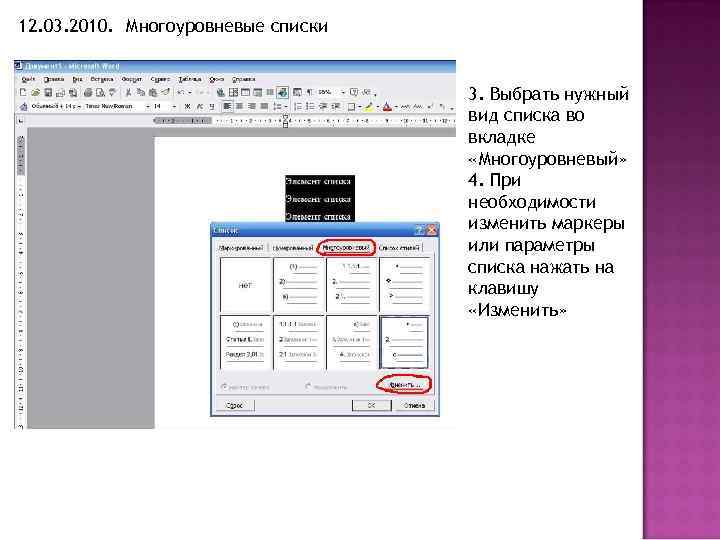This screenshot has height=540, width=720.
Task: Click the OK button in Список dialog
Action: [x=371, y=405]
